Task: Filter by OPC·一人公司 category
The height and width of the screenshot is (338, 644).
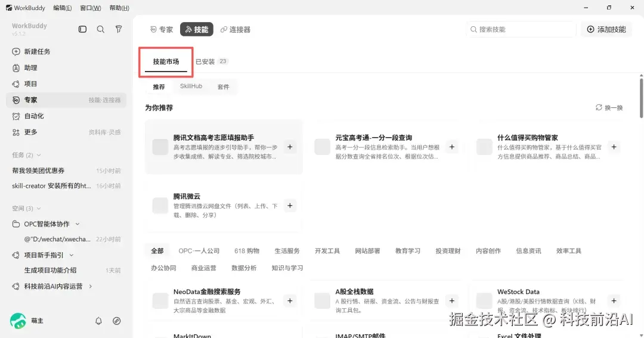Action: pyautogui.click(x=199, y=251)
